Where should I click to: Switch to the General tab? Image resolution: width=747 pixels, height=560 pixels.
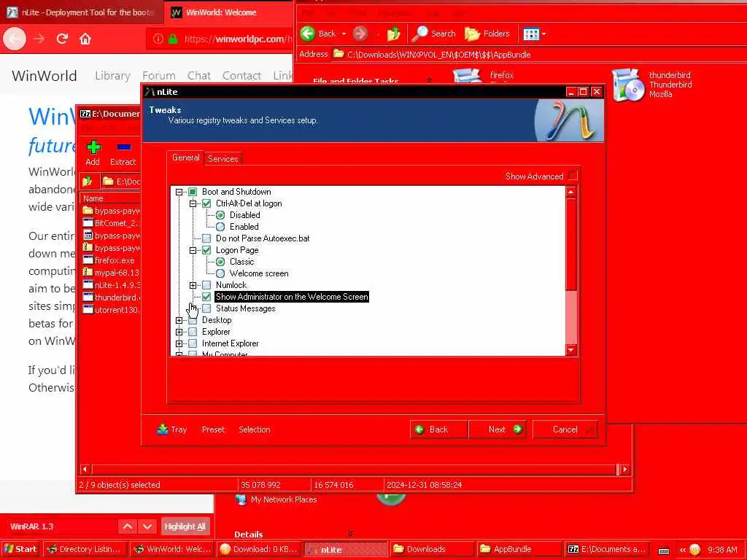tap(186, 157)
